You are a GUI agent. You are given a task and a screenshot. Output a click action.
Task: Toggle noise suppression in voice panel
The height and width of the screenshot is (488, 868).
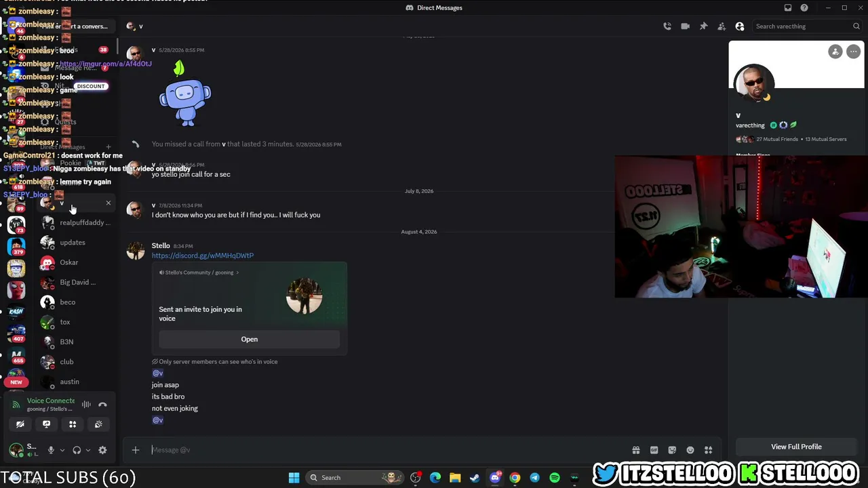86,405
